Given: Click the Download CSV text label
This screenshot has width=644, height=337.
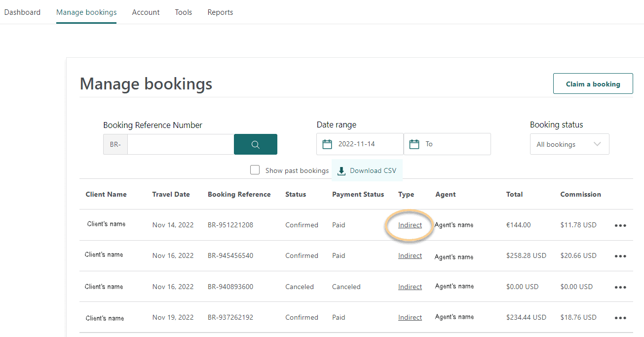Looking at the screenshot, I should coord(373,170).
